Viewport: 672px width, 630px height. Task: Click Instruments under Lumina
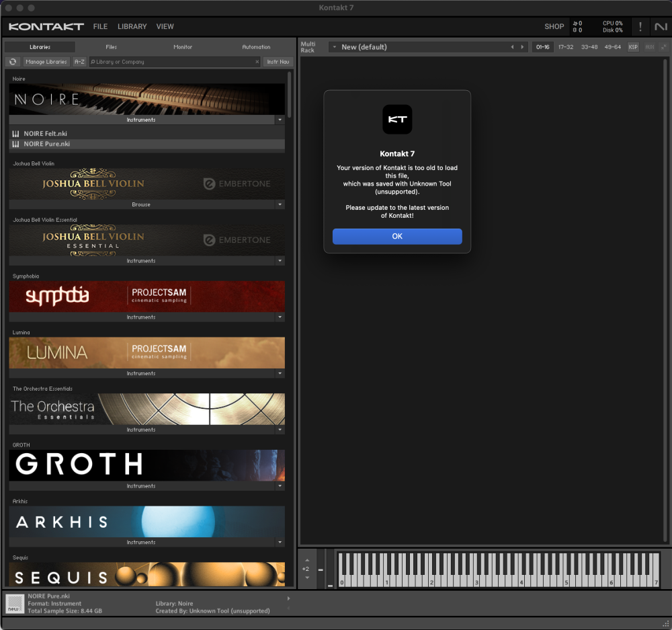[x=141, y=374]
